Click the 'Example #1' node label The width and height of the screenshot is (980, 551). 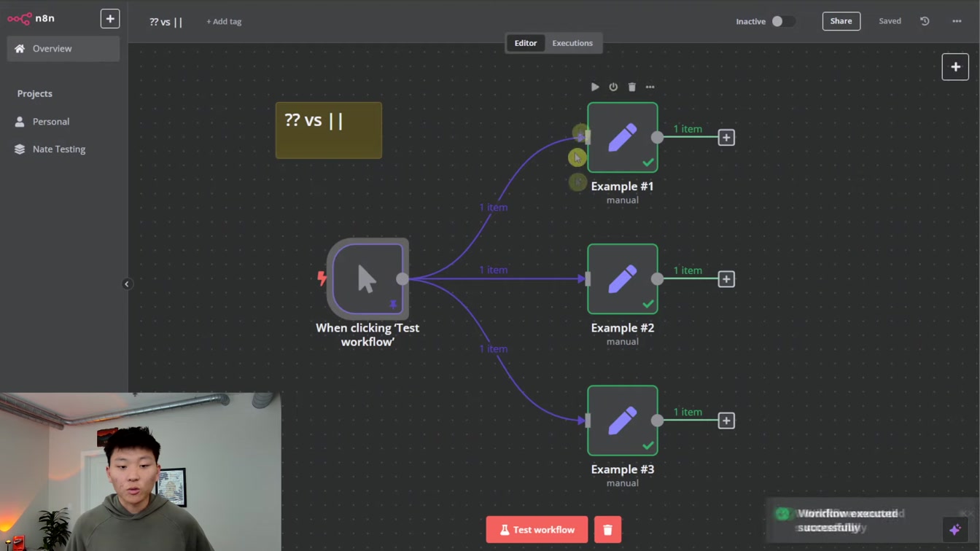pyautogui.click(x=622, y=187)
